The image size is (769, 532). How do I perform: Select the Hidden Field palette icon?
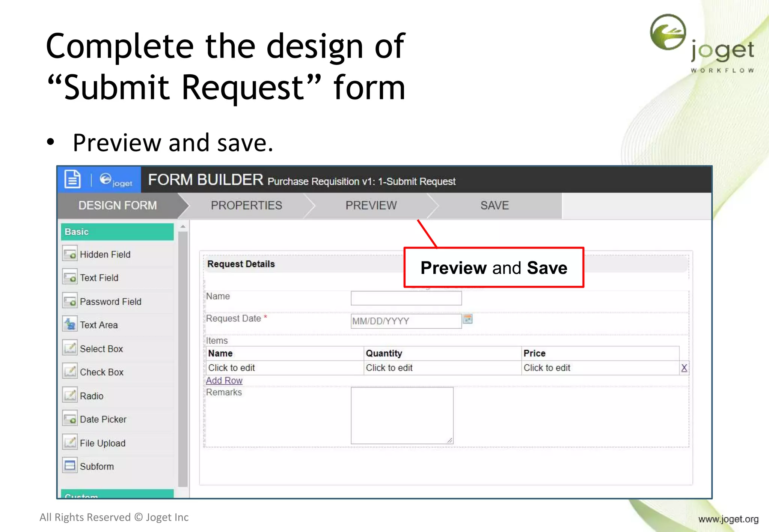point(70,254)
